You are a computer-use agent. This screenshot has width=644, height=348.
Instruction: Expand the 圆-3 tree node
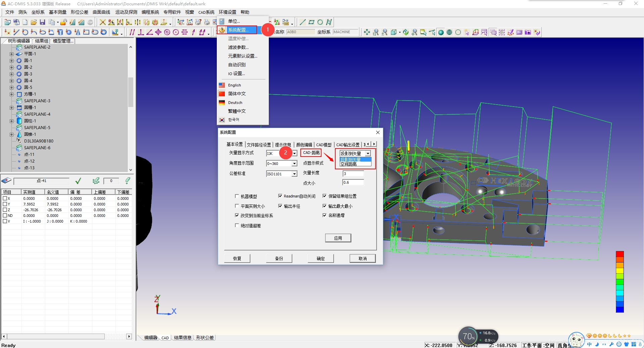coord(12,74)
